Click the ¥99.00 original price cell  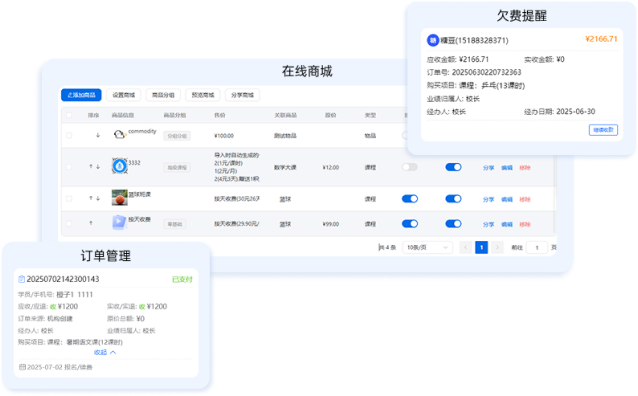(x=330, y=224)
